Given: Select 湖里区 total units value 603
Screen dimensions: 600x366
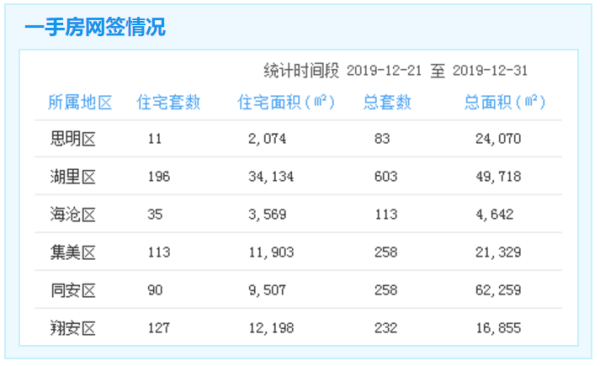Looking at the screenshot, I should pos(386,176).
